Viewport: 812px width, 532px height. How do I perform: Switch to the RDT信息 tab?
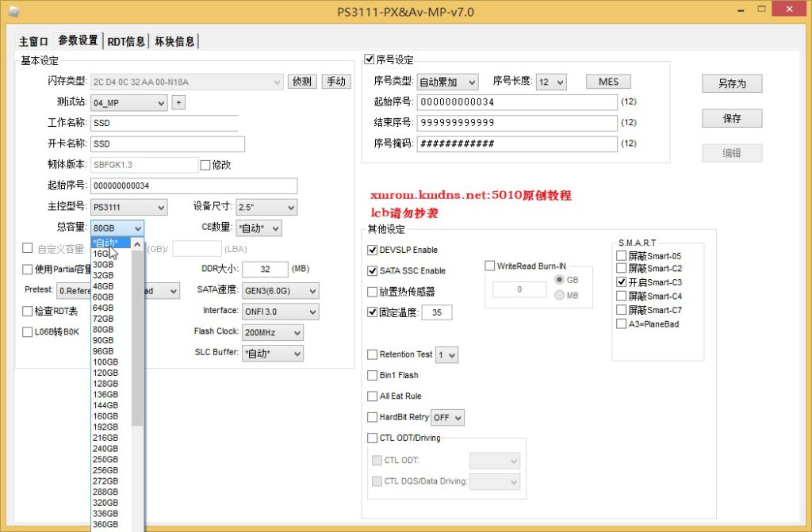(x=126, y=41)
